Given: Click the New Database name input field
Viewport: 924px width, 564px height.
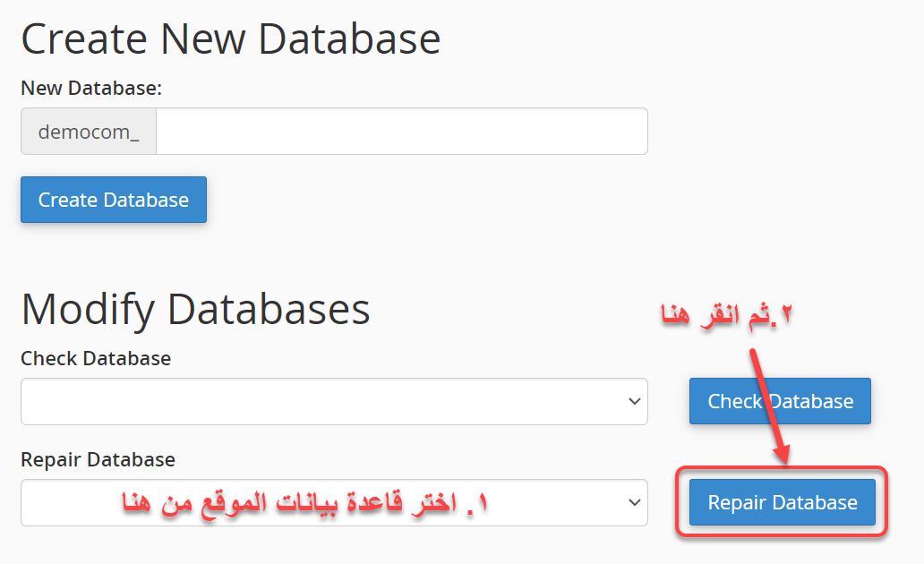Looking at the screenshot, I should (x=401, y=132).
